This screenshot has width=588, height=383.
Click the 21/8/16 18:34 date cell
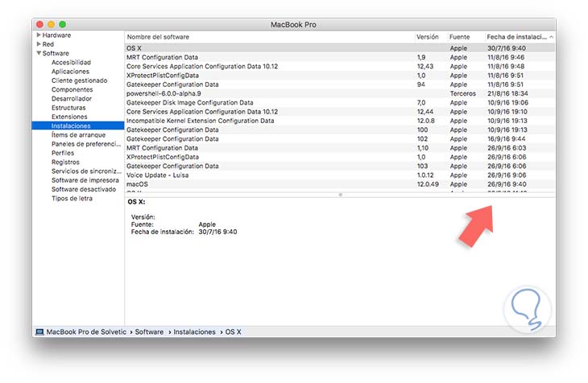[507, 93]
